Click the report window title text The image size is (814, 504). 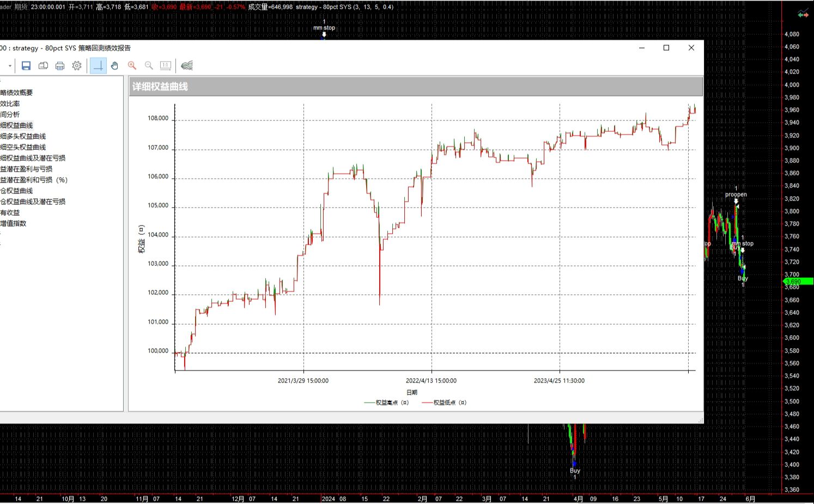(65, 48)
